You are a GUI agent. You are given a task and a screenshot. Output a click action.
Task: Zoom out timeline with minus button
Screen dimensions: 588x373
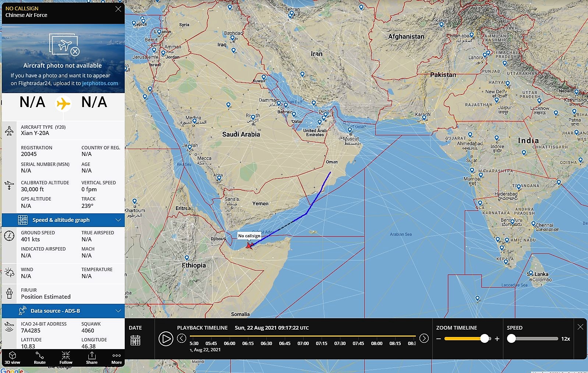coord(439,339)
